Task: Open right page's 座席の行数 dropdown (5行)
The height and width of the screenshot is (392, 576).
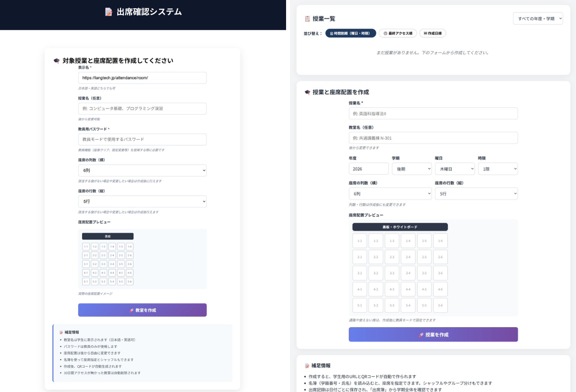Action: click(476, 194)
